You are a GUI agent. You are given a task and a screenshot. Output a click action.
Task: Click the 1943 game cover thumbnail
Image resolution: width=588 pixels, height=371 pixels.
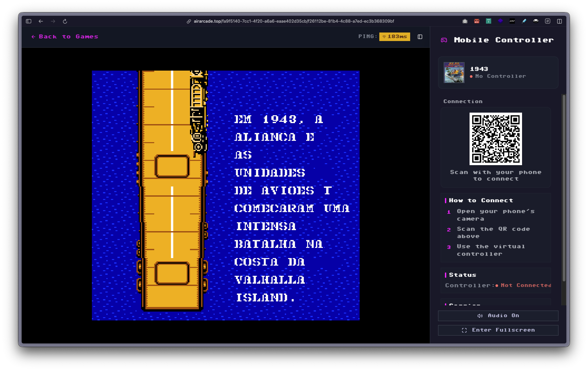(x=454, y=73)
